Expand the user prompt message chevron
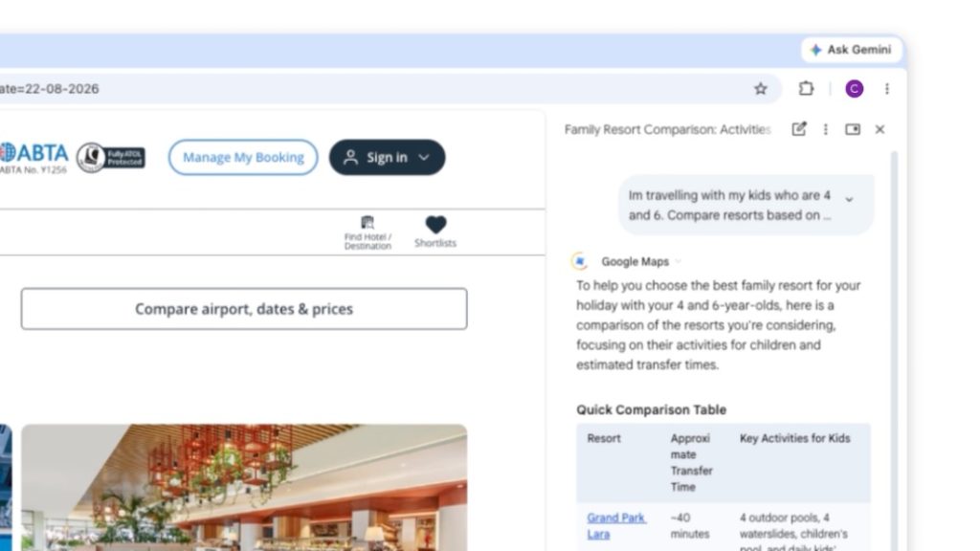The image size is (980, 551). click(849, 199)
